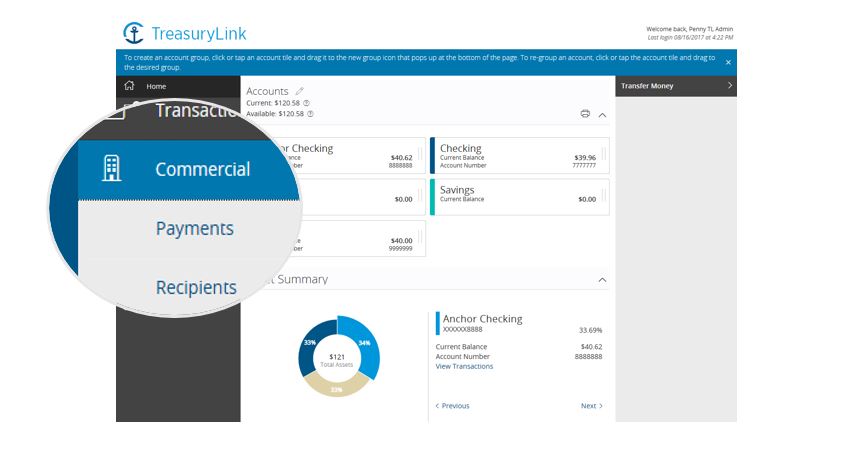845x466 pixels.
Task: Collapse the Accounts section
Action: click(602, 115)
